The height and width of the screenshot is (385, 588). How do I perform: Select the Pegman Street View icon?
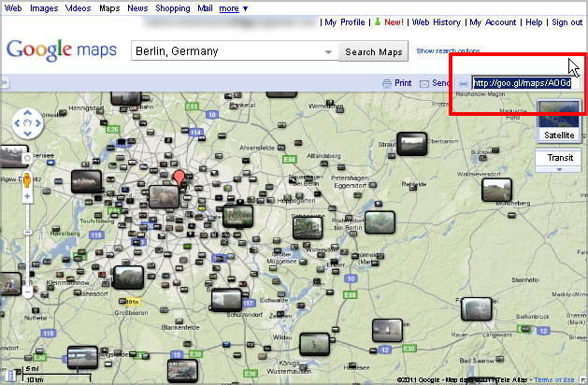(x=27, y=180)
